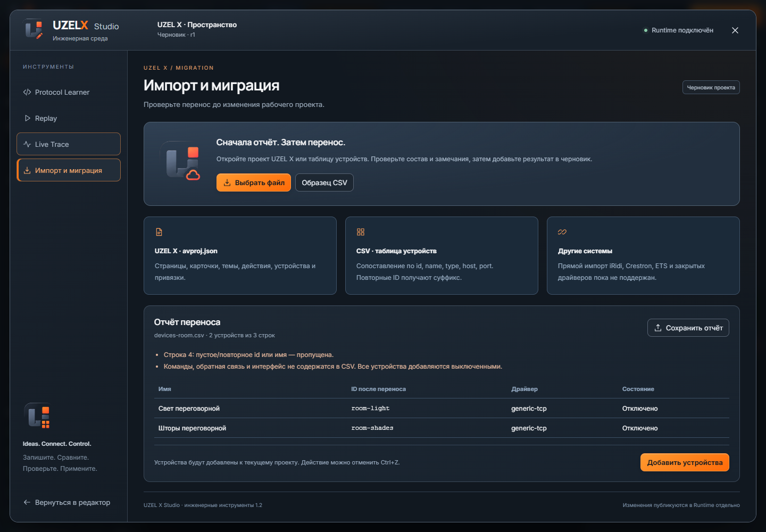Click the Replay play triangle icon
This screenshot has width=766, height=532.
pos(27,118)
